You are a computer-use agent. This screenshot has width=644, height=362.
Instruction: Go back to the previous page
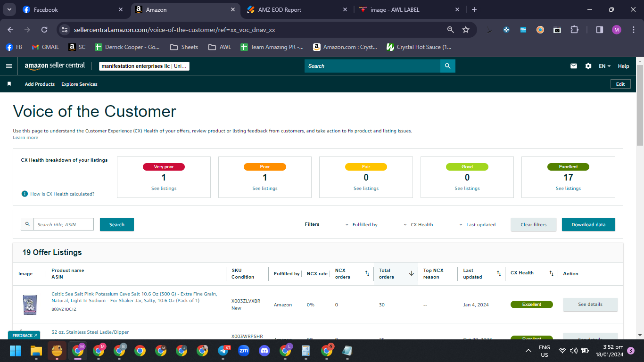[10, 30]
